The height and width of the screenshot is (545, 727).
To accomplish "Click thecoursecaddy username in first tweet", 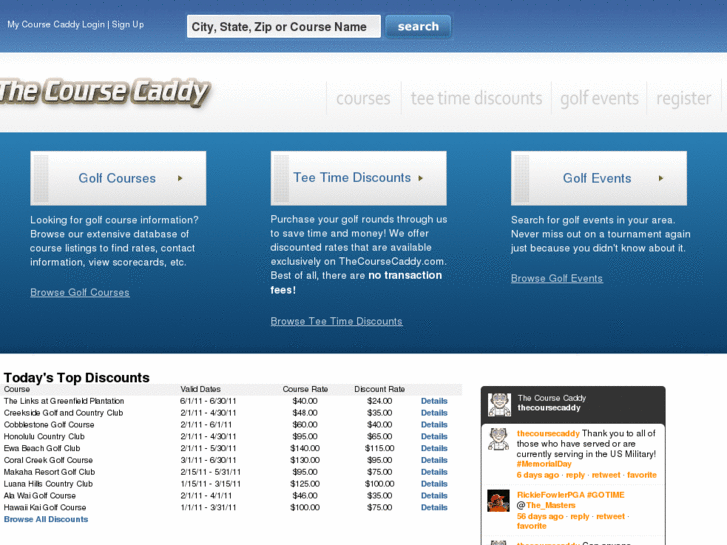I will coord(548,433).
